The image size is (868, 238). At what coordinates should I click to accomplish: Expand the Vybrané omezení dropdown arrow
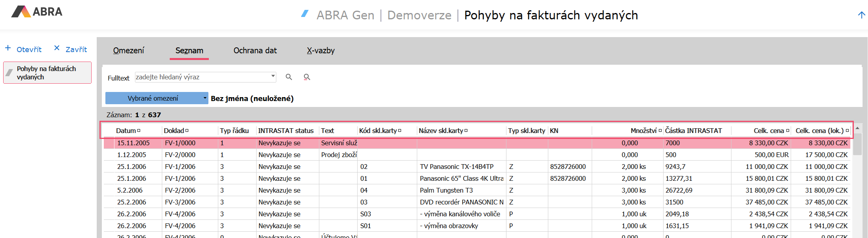(x=205, y=98)
